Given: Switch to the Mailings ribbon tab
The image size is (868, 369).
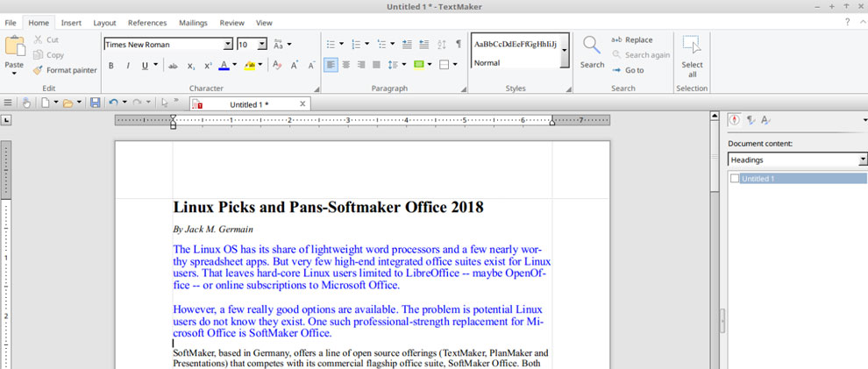Looking at the screenshot, I should click(193, 23).
